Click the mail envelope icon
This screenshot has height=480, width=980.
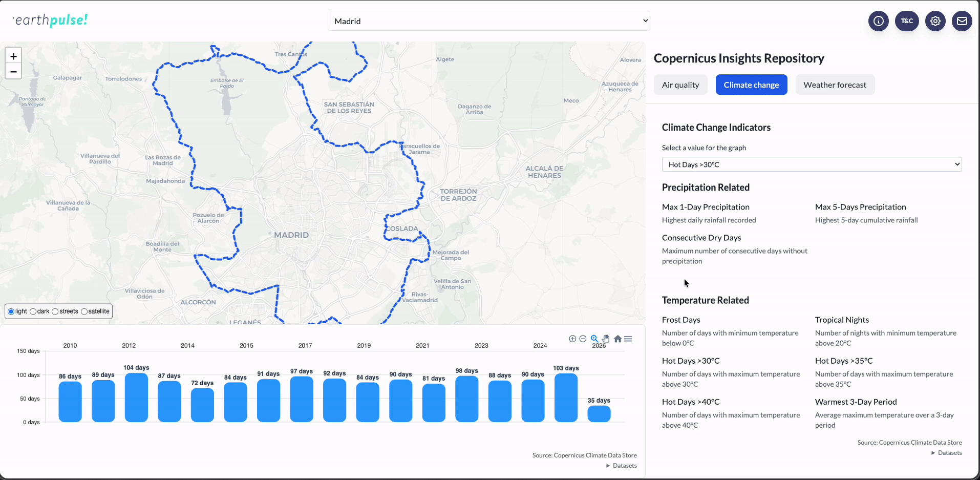click(962, 21)
